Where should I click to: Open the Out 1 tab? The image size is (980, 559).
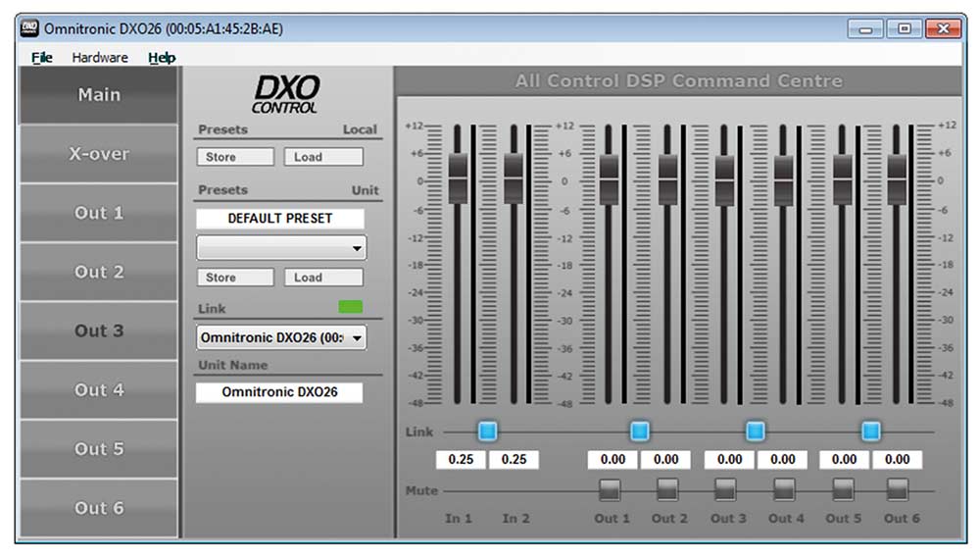coord(99,213)
